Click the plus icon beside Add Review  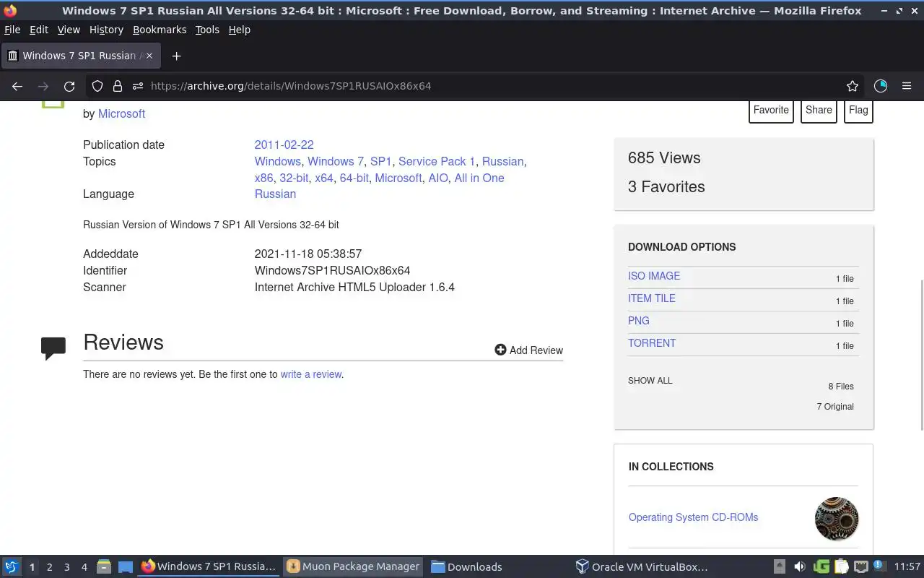pos(500,350)
